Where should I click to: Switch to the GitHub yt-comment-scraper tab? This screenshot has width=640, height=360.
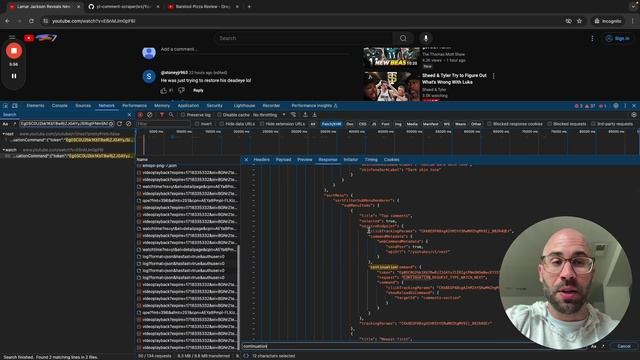(124, 7)
